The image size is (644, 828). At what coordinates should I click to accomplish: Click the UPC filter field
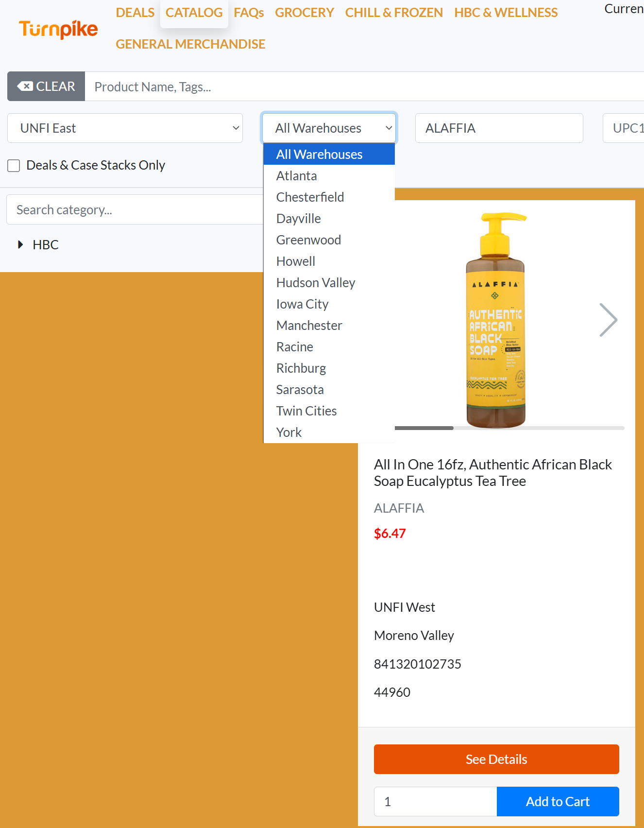[624, 128]
